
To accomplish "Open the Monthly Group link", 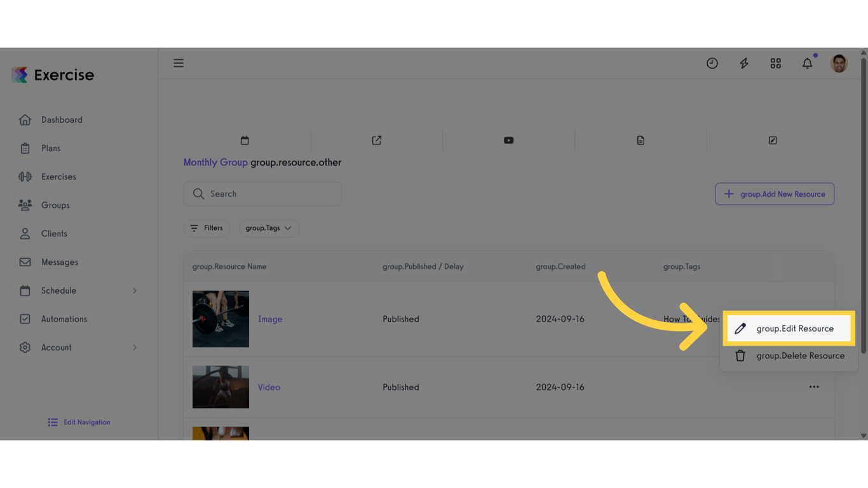I will (x=215, y=162).
